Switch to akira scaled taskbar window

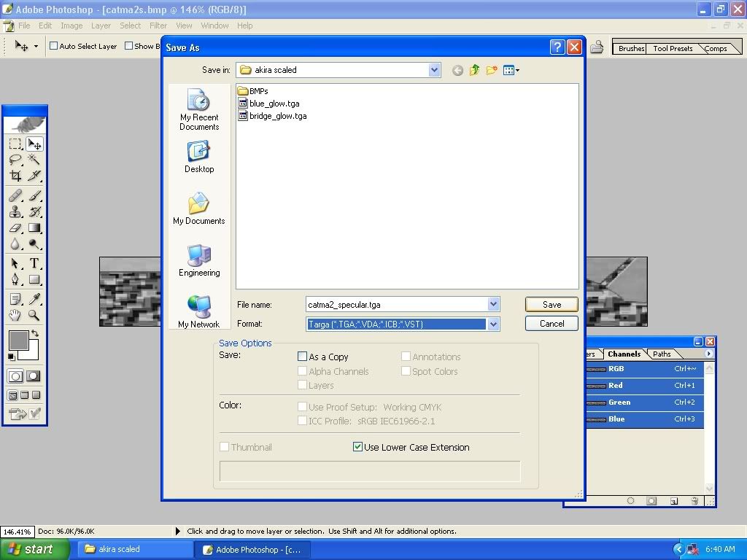pos(133,549)
